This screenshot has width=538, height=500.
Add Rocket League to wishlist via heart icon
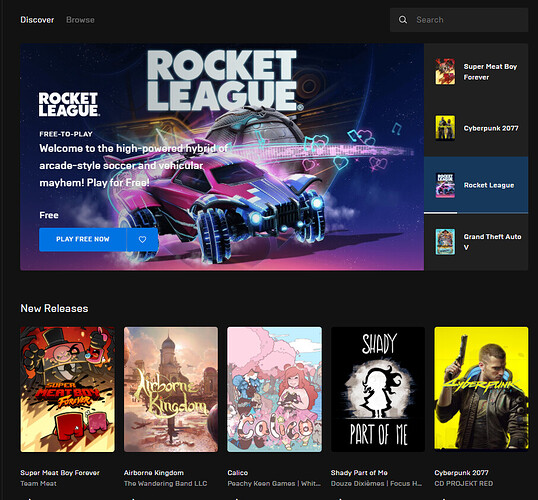pos(142,240)
